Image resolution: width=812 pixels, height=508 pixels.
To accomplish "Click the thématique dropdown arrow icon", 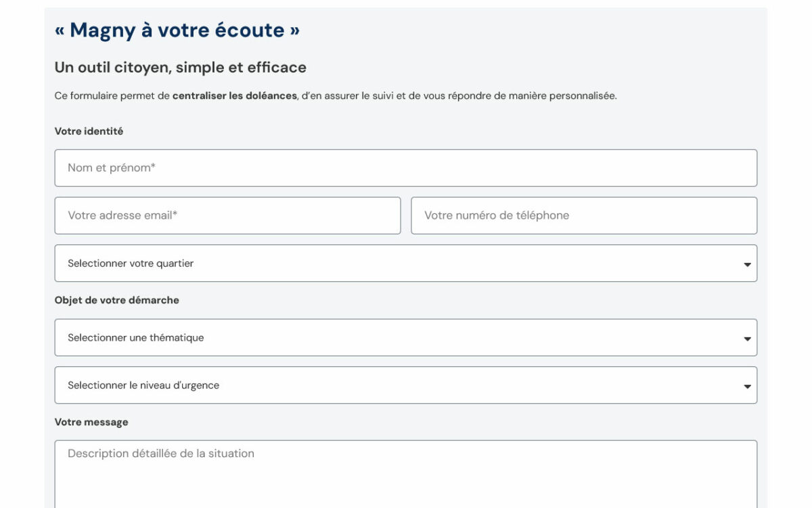I will point(746,337).
